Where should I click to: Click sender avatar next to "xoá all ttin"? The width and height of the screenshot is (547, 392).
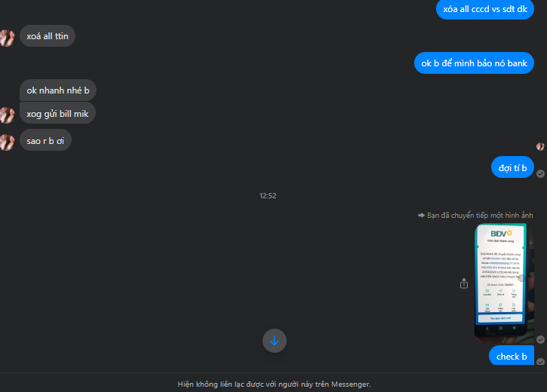click(x=7, y=38)
